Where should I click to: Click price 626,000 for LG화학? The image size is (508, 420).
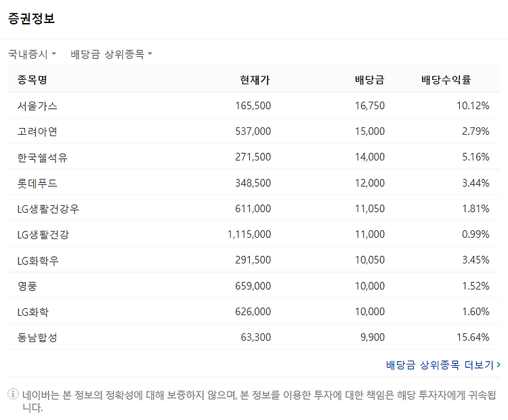(x=253, y=312)
